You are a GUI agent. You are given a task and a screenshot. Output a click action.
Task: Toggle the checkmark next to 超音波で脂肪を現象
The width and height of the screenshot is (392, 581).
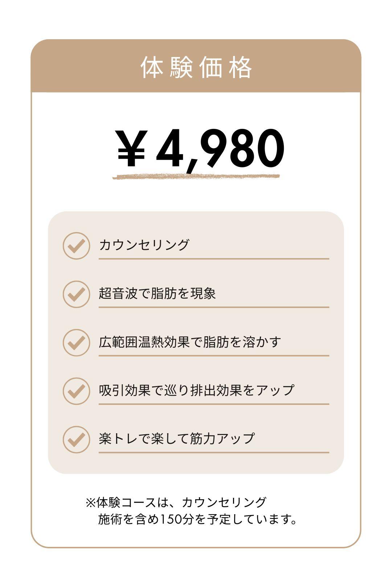(x=76, y=294)
